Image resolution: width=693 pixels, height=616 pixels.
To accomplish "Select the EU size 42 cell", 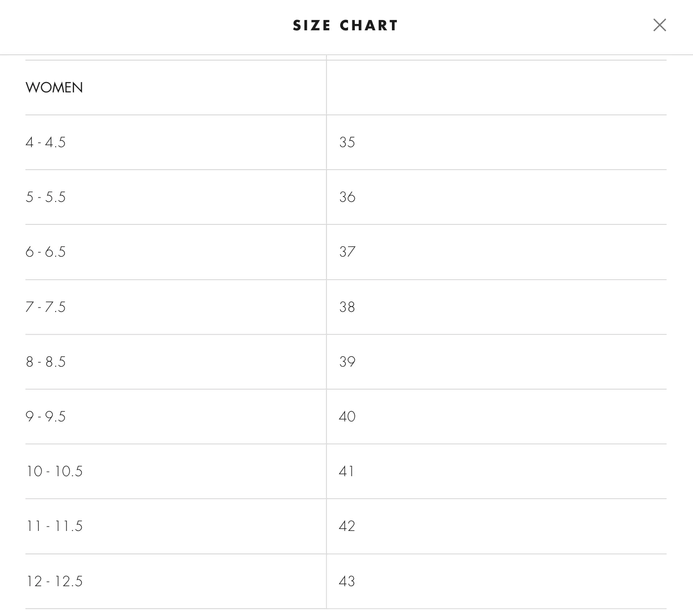I will (x=497, y=527).
